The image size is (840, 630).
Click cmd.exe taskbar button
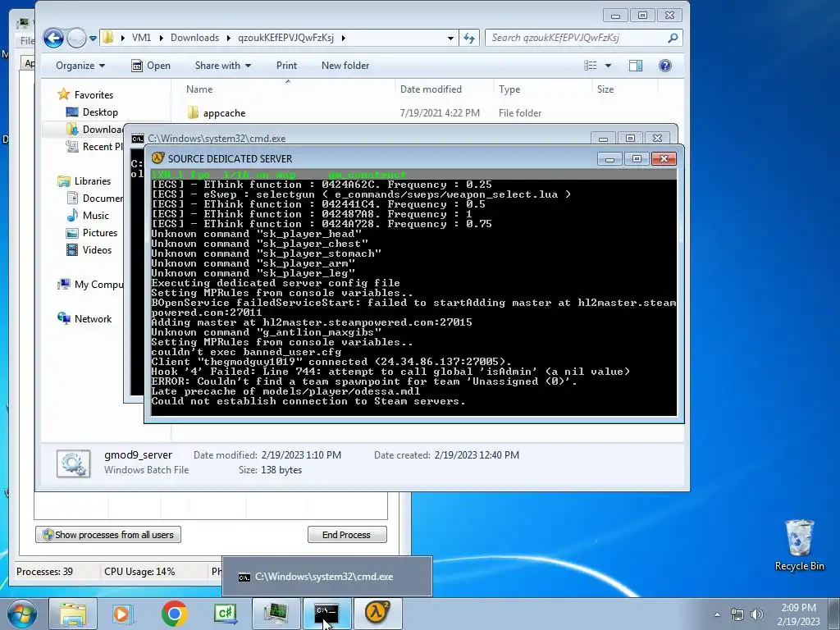click(326, 614)
